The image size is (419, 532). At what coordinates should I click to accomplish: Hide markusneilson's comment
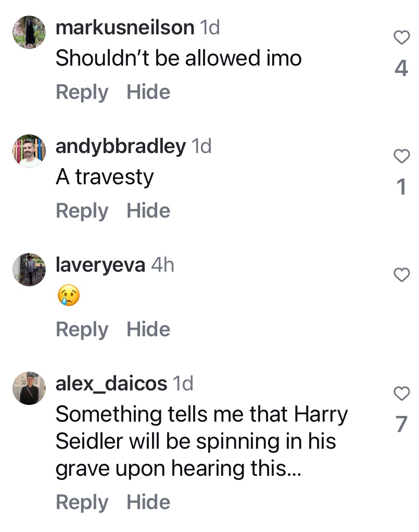click(148, 92)
